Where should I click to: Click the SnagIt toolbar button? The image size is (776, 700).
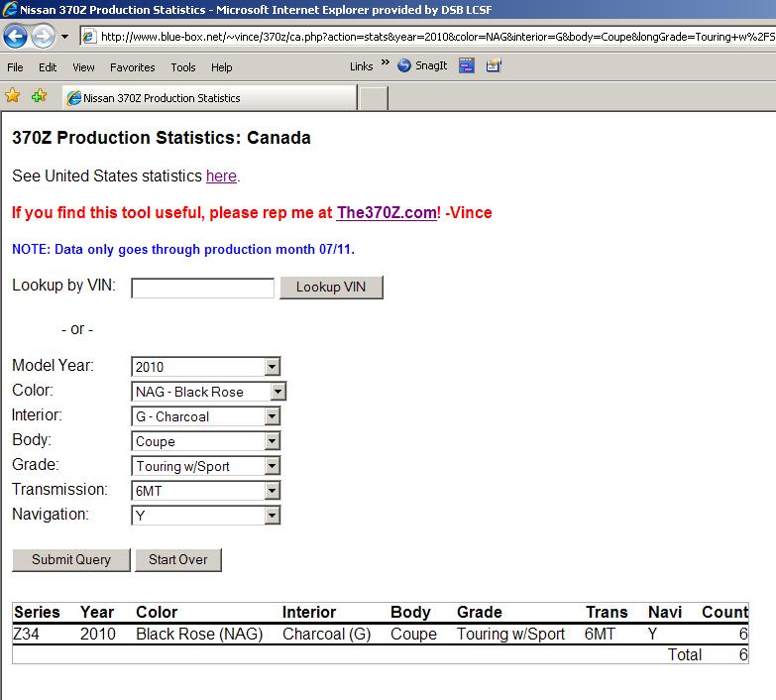422,65
